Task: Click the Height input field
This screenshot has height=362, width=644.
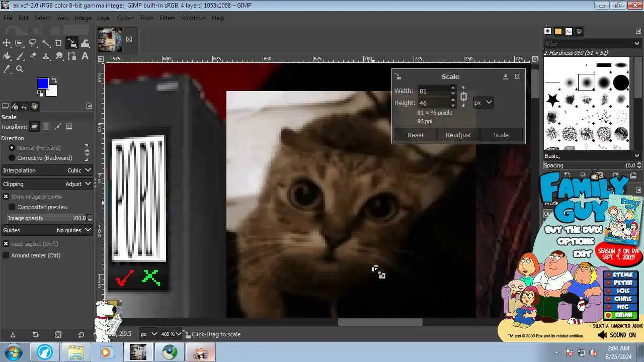Action: [434, 103]
